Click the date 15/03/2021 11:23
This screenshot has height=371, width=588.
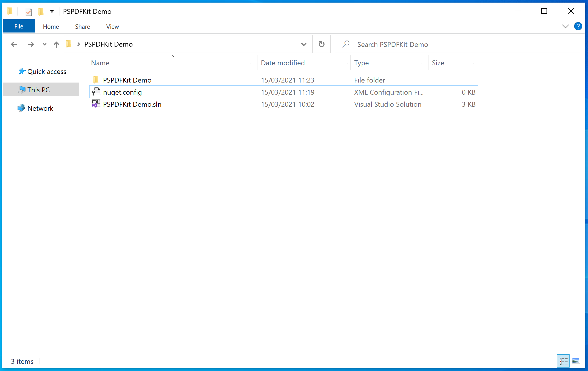pos(287,80)
